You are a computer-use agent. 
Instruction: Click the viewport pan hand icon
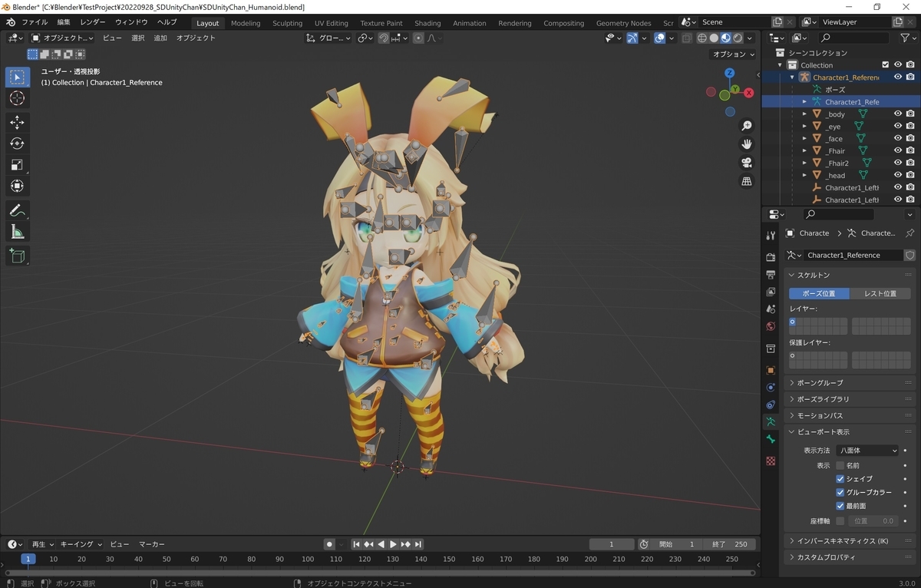746,144
